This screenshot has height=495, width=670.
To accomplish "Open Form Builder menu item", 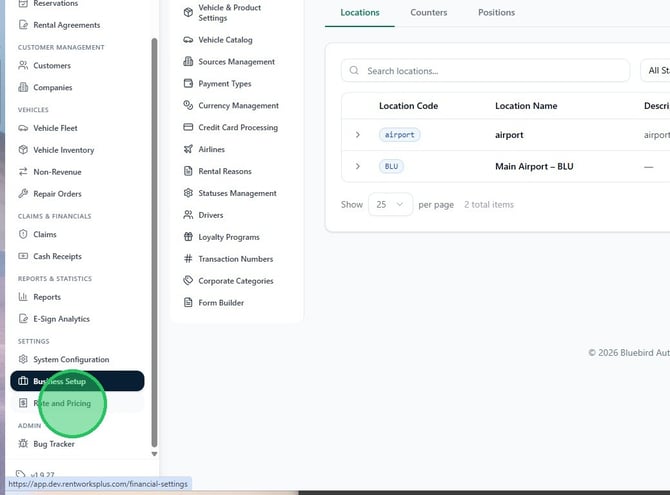I will pyautogui.click(x=236, y=303).
